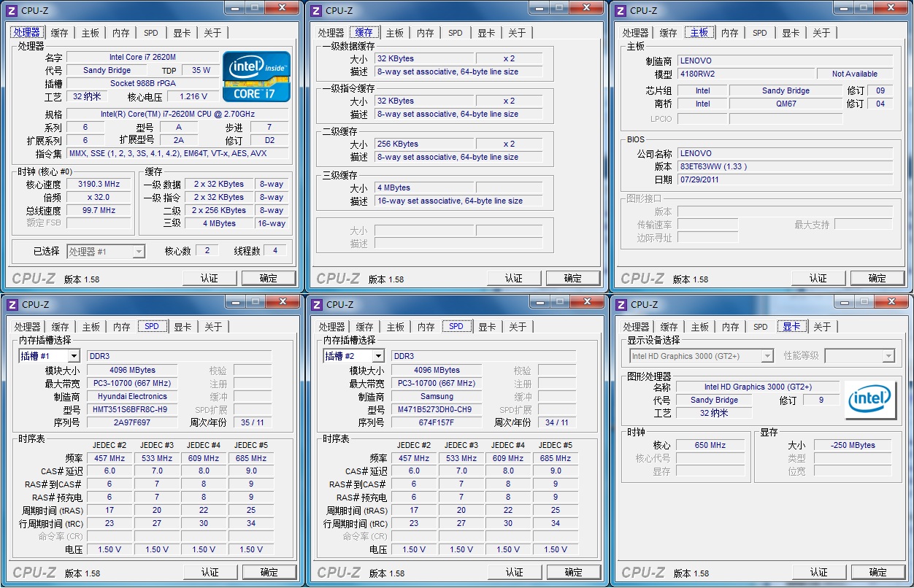This screenshot has width=914, height=588.
Task: Click CPU-Z title icon of cache window
Action: tap(316, 10)
